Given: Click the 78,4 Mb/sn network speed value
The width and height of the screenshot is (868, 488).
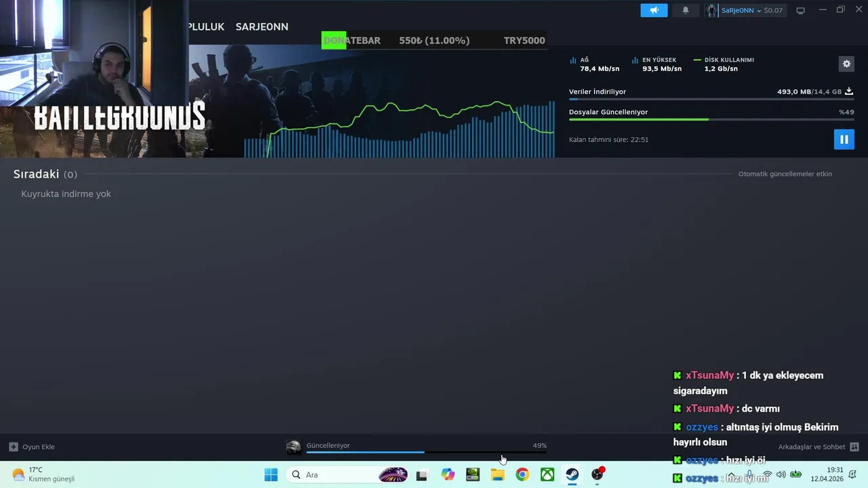Looking at the screenshot, I should click(x=599, y=68).
